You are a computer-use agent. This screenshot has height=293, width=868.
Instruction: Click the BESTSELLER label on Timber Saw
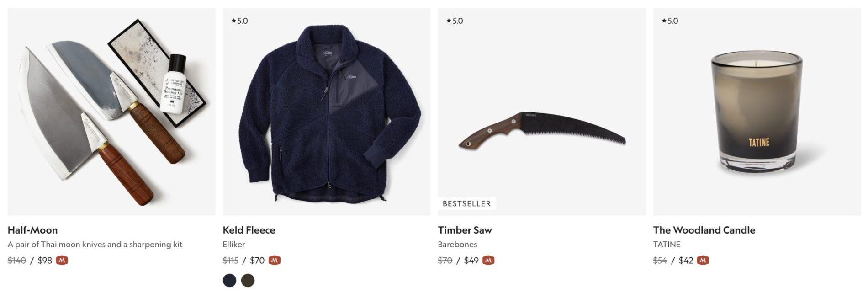(466, 203)
